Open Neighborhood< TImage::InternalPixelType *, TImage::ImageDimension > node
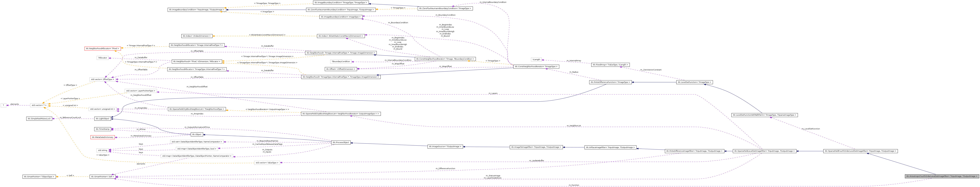Screen dimensions: 980x187 click(341, 53)
